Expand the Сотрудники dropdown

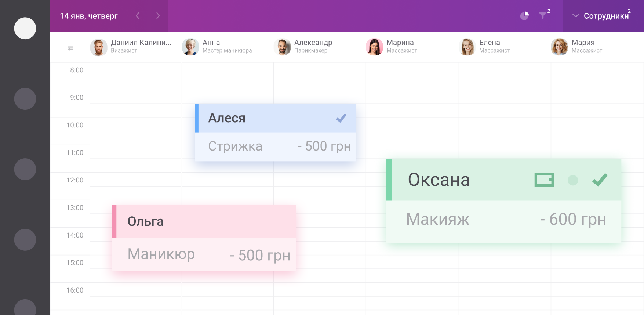coord(602,16)
